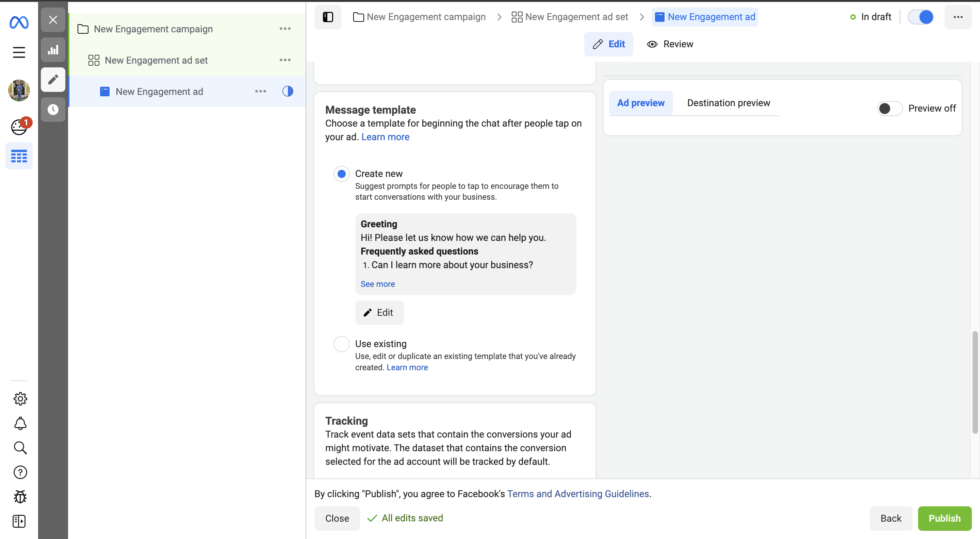
Task: Open the search magnifier icon
Action: point(20,448)
